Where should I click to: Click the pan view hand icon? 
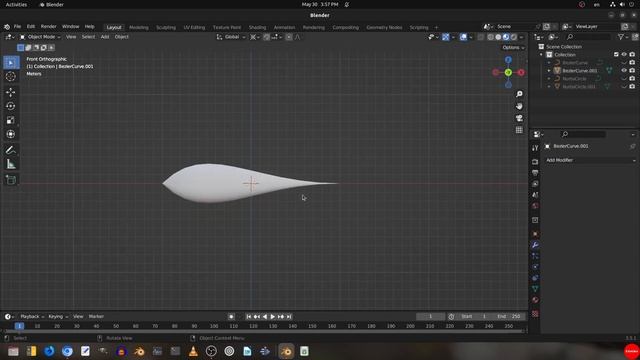[519, 106]
